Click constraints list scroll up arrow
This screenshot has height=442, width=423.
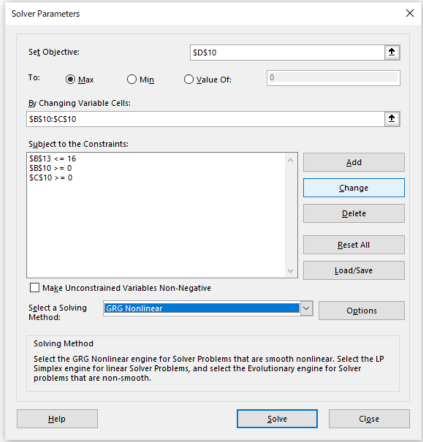(290, 160)
